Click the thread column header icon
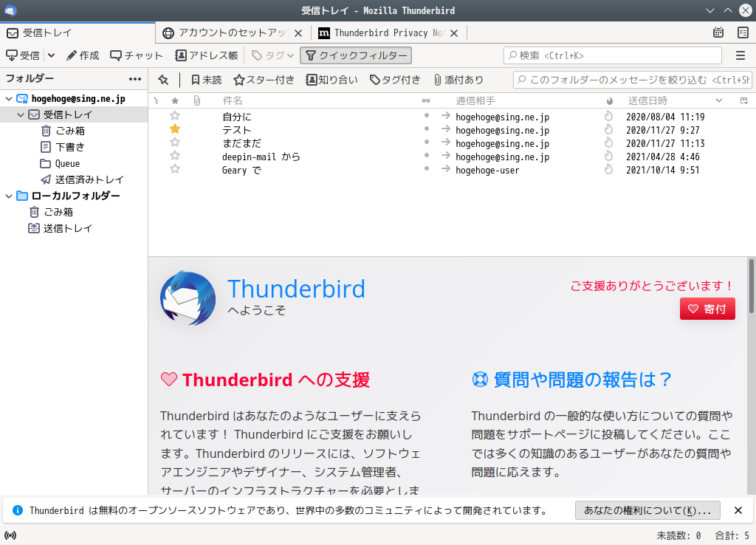The width and height of the screenshot is (756, 545). coord(157,100)
